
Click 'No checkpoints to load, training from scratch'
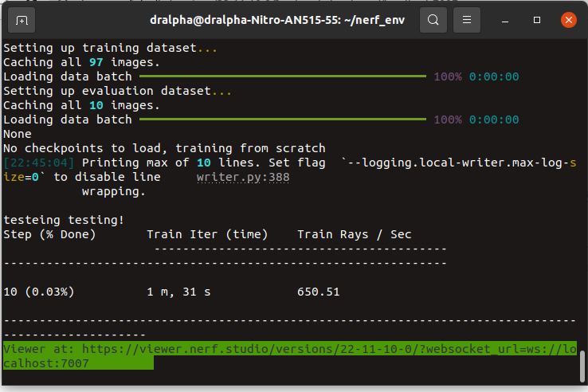tap(164, 148)
